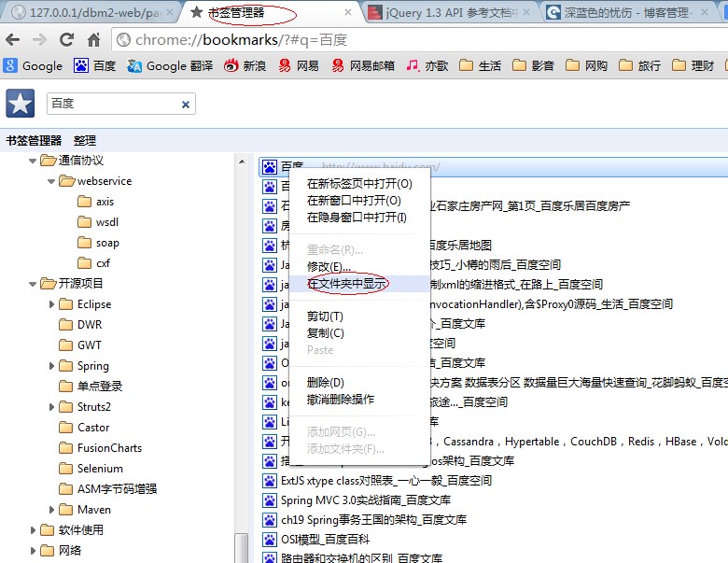Click paw icon of OSI模型 bookmark
The width and height of the screenshot is (728, 563).
point(270,540)
